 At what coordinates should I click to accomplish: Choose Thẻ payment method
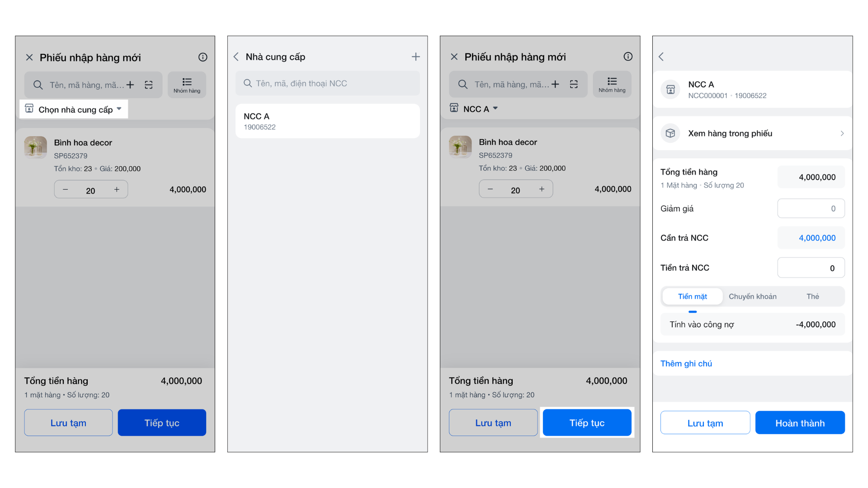tap(812, 296)
